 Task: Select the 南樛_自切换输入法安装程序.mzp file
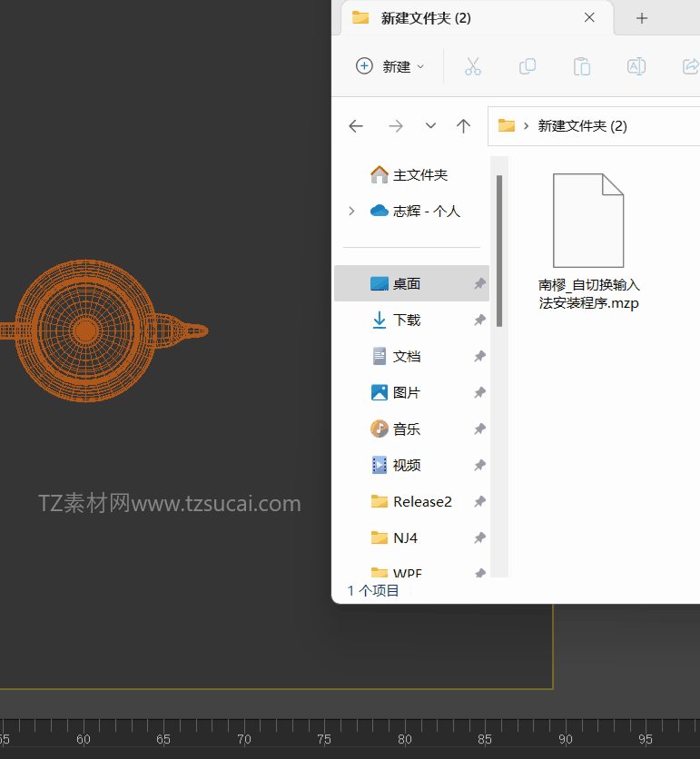[588, 241]
